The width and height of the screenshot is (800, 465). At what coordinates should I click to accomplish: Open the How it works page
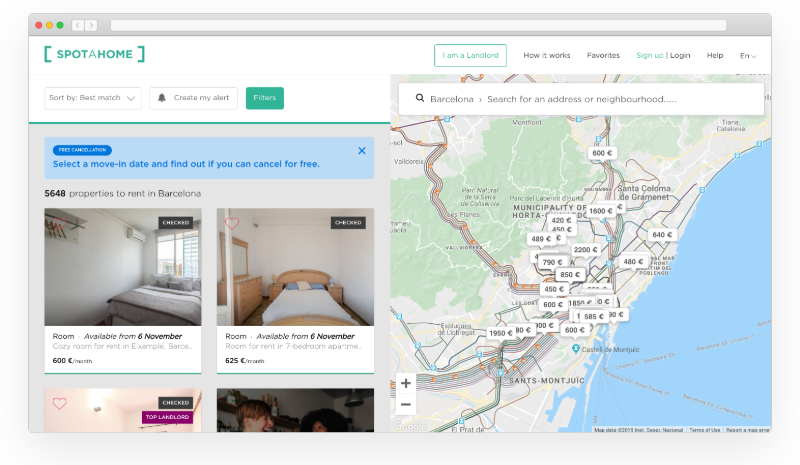pyautogui.click(x=546, y=55)
